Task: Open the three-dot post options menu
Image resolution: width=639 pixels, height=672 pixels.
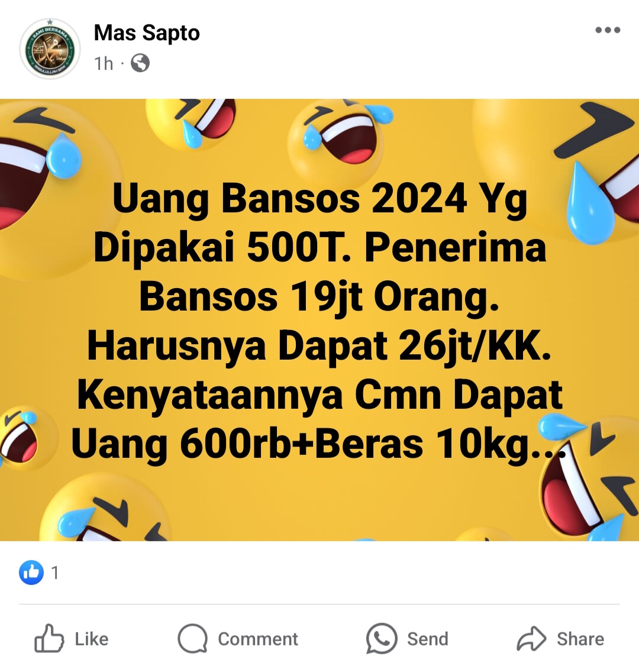Action: (608, 30)
